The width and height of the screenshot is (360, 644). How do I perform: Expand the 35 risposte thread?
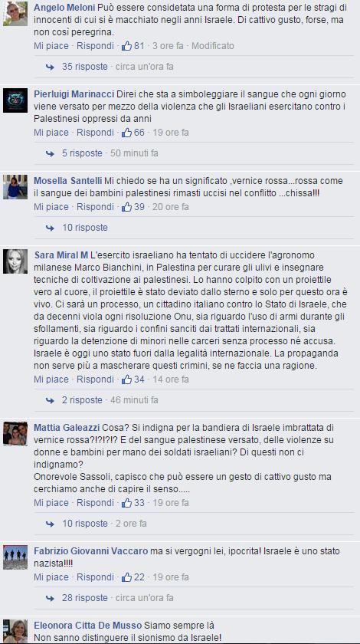click(85, 67)
